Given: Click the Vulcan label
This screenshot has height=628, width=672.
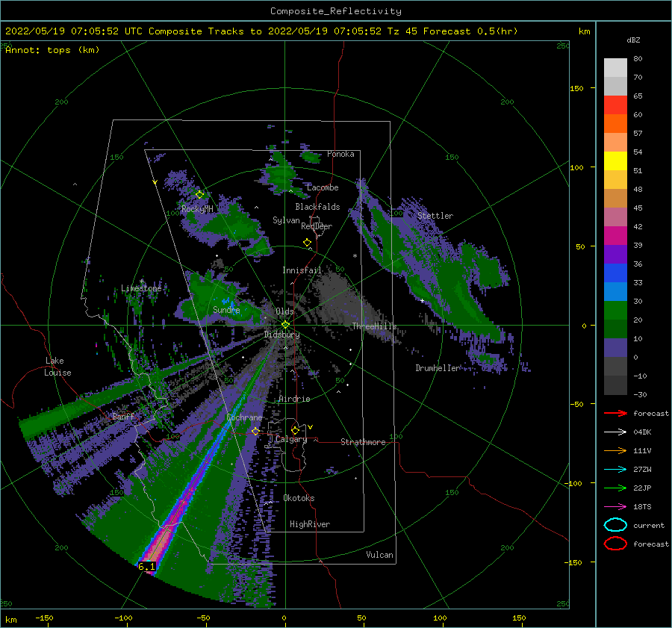Looking at the screenshot, I should pyautogui.click(x=379, y=555).
